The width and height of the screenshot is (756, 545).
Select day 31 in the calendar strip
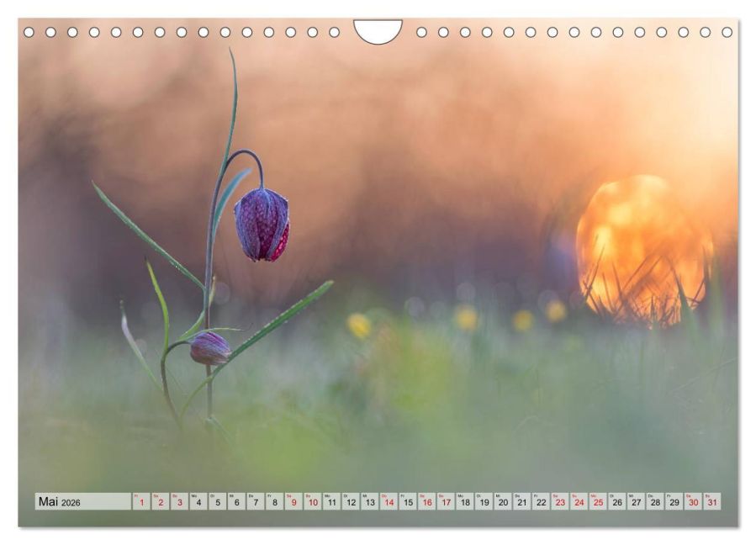click(712, 501)
